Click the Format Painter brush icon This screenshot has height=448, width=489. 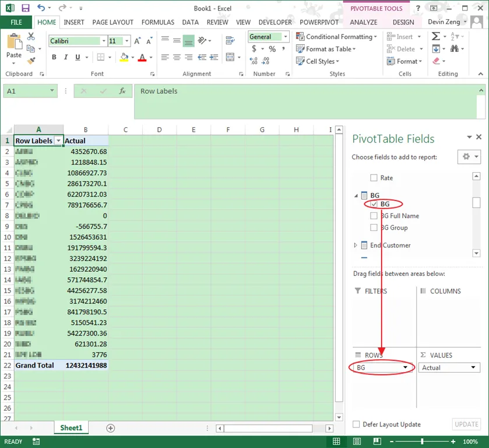click(x=31, y=61)
